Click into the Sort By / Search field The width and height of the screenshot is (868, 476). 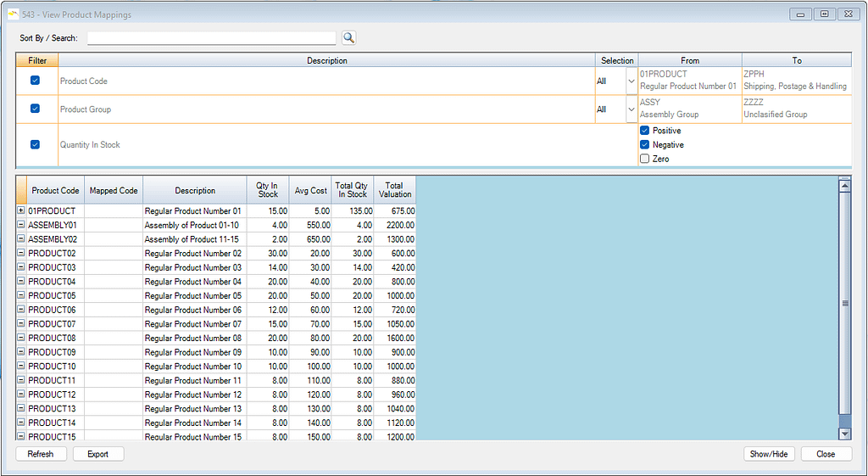pyautogui.click(x=212, y=38)
